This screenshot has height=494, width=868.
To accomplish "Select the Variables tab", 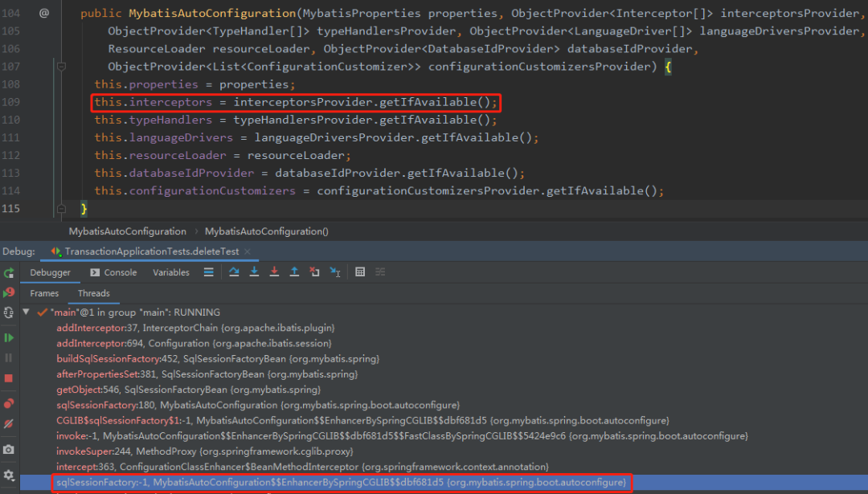I will pos(171,272).
